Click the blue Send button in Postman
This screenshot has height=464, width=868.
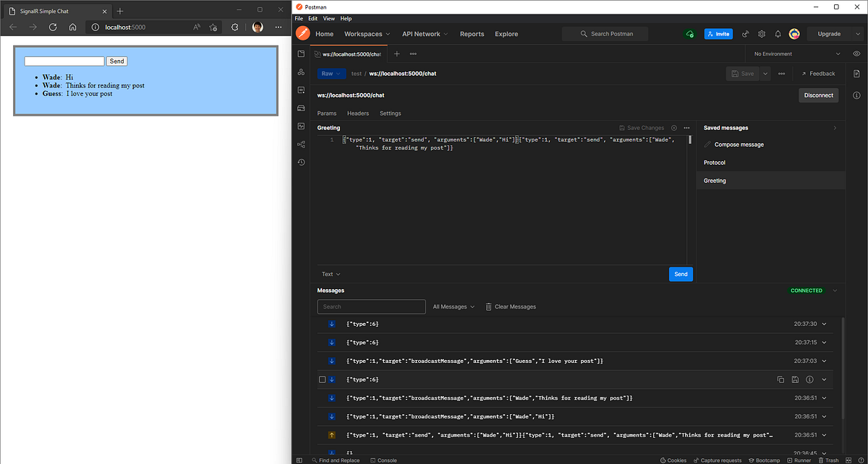tap(681, 274)
